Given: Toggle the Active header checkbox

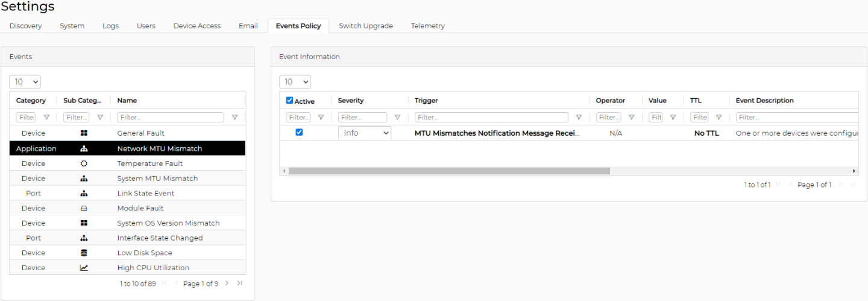Looking at the screenshot, I should click(290, 101).
